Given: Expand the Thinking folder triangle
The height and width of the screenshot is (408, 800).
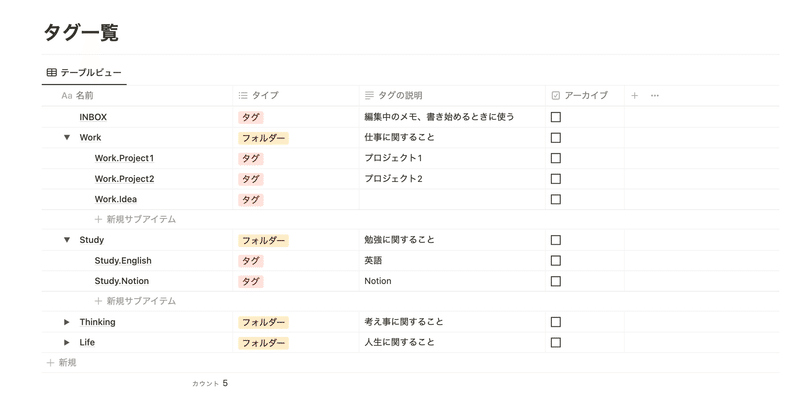Looking at the screenshot, I should point(67,322).
